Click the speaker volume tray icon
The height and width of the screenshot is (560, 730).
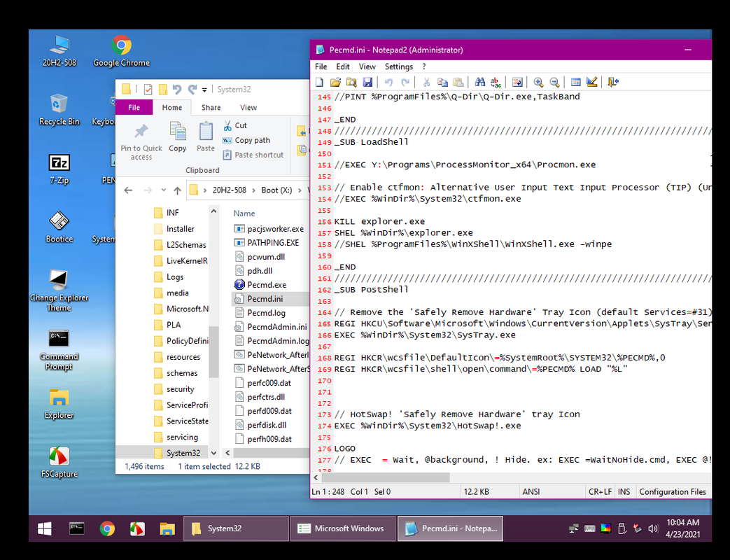[653, 528]
